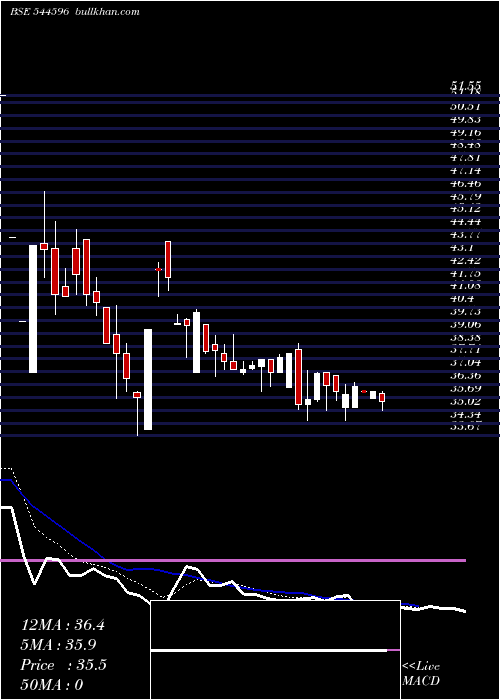
Task: Click the 37.04 price axis label
Action: [x=466, y=363]
